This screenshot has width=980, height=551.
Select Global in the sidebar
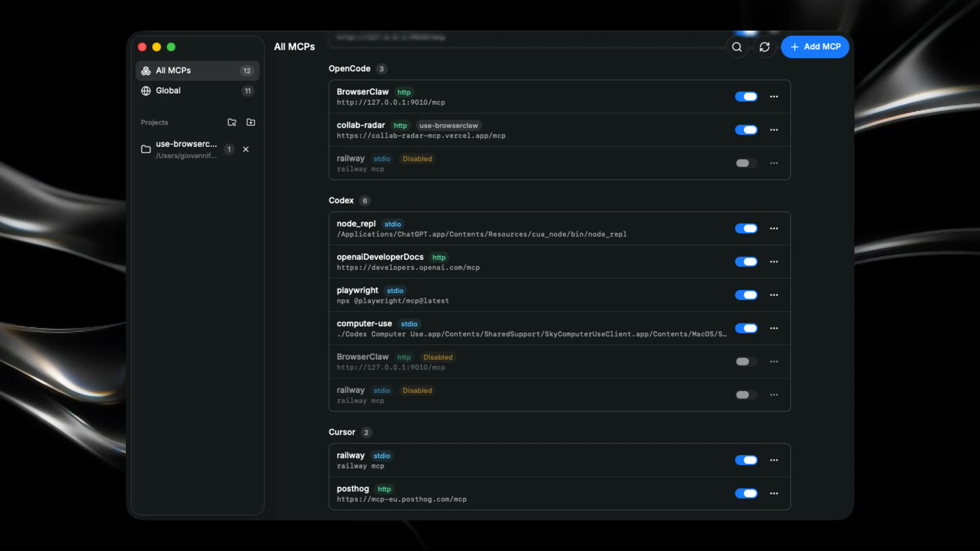tap(198, 91)
